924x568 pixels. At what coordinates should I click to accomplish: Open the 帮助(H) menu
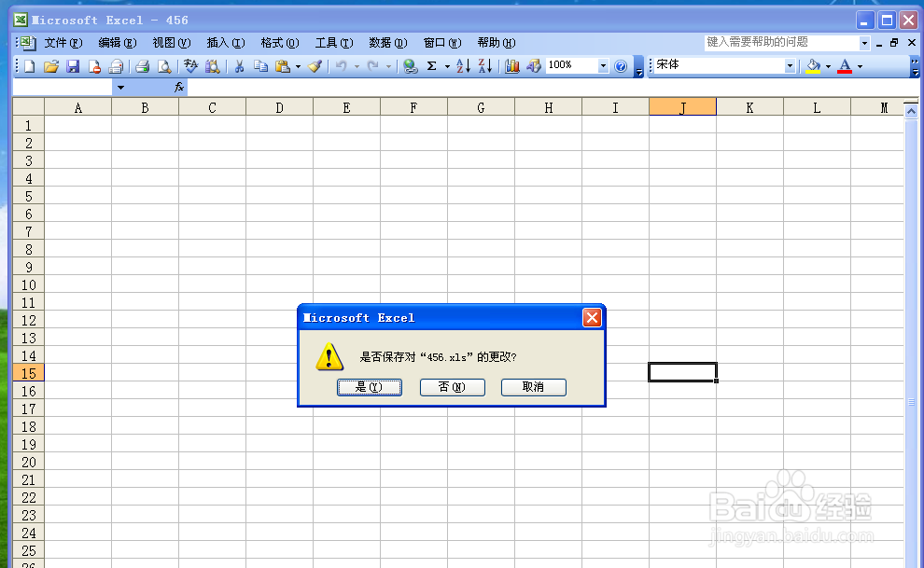(497, 42)
